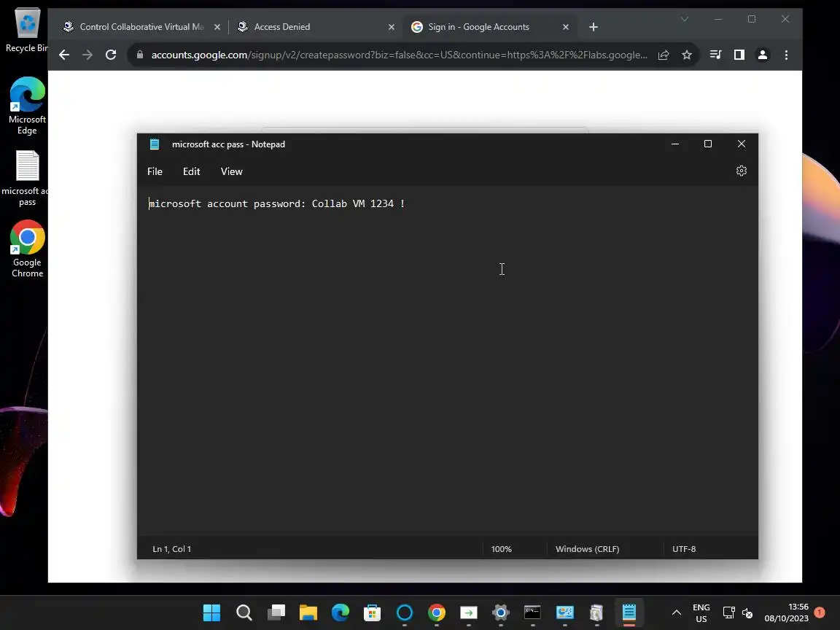Open the Edit menu in Notepad
The image size is (840, 630).
pos(191,171)
